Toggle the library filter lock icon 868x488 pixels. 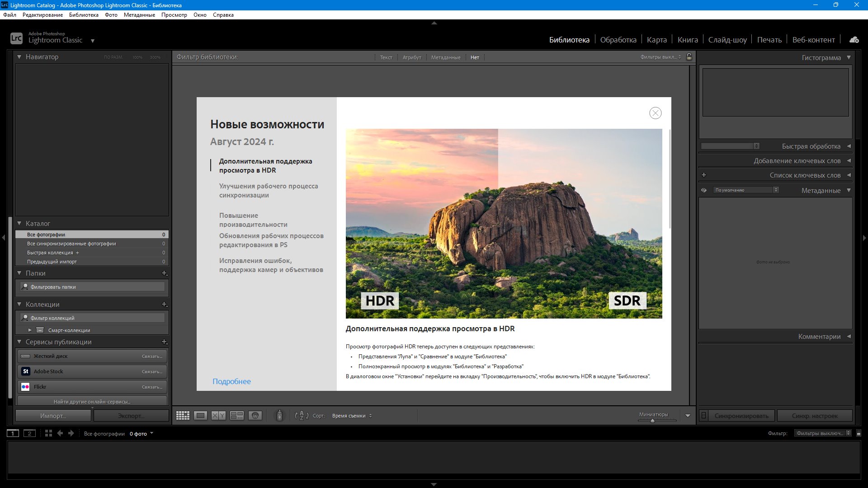tap(689, 57)
